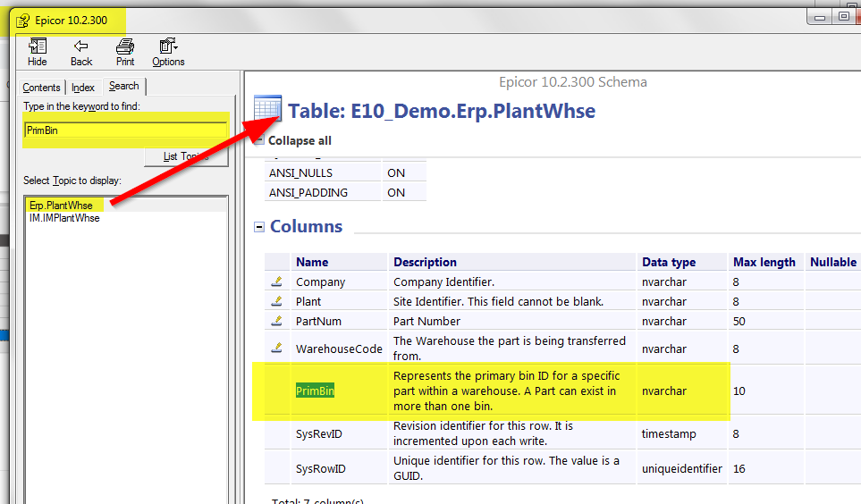Click the Nullable column header
861x504 pixels.
(x=833, y=263)
